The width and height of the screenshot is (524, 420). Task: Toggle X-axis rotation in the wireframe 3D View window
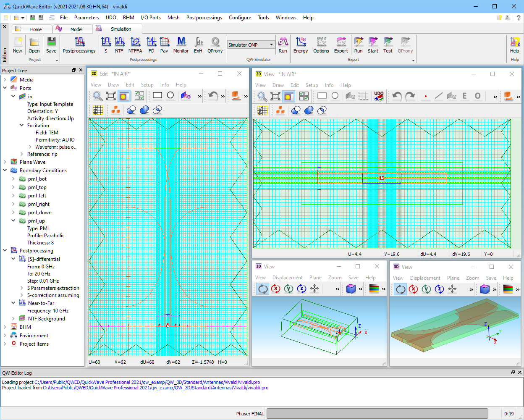point(275,289)
